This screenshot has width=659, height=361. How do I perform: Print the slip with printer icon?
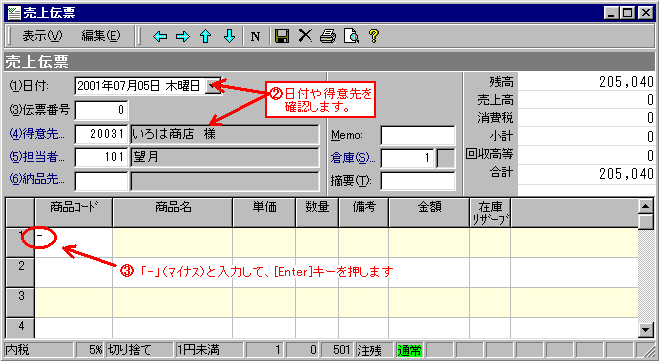coord(328,36)
